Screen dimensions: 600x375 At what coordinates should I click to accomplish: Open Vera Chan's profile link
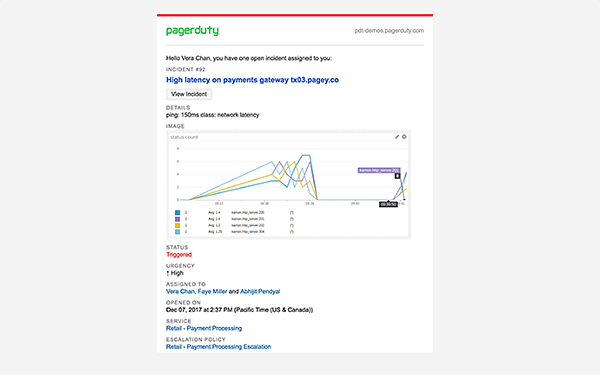pos(180,292)
